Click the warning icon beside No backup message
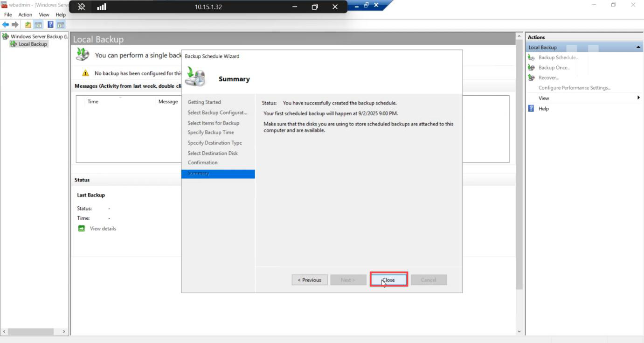This screenshot has height=343, width=644. (x=85, y=73)
